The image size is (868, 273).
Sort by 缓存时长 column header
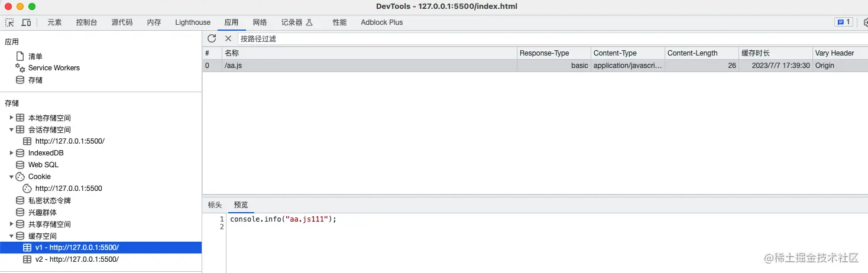[776, 53]
